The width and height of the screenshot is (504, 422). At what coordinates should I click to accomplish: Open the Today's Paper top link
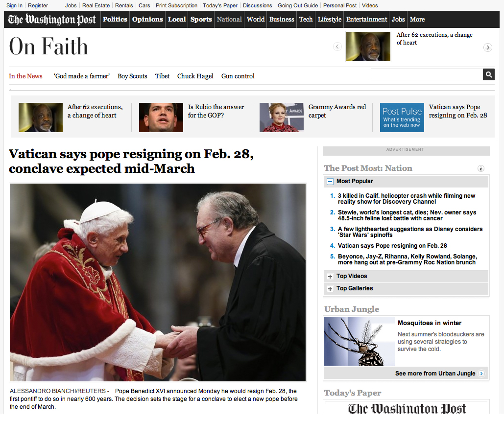pos(220,5)
